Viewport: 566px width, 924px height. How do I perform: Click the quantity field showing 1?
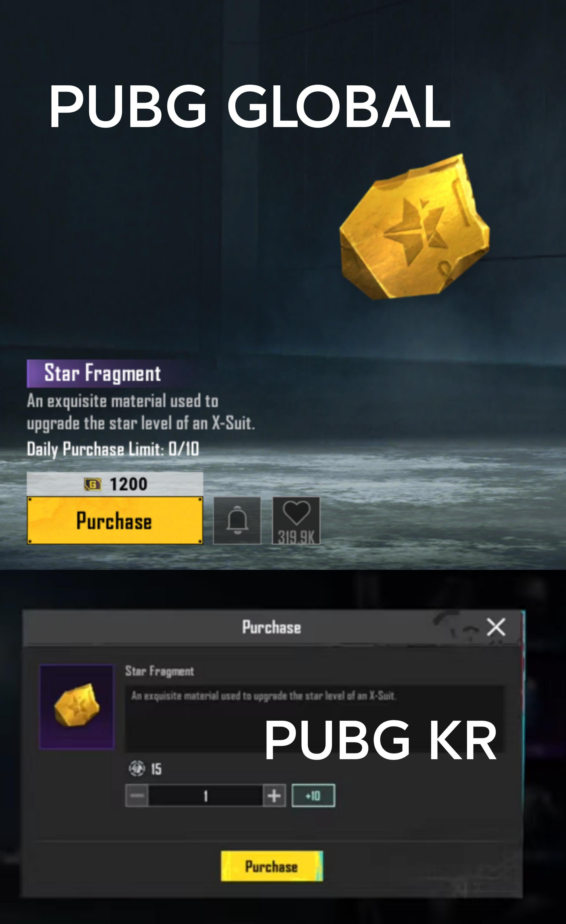[x=205, y=795]
